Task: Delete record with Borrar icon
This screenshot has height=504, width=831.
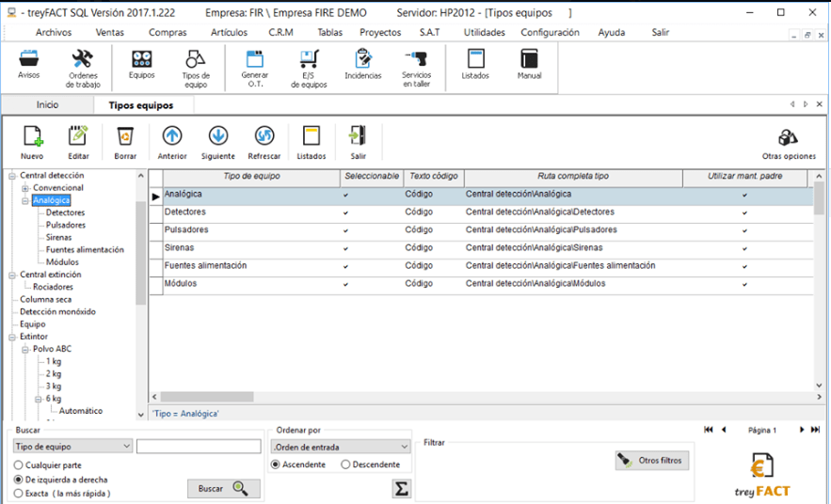Action: click(x=125, y=136)
